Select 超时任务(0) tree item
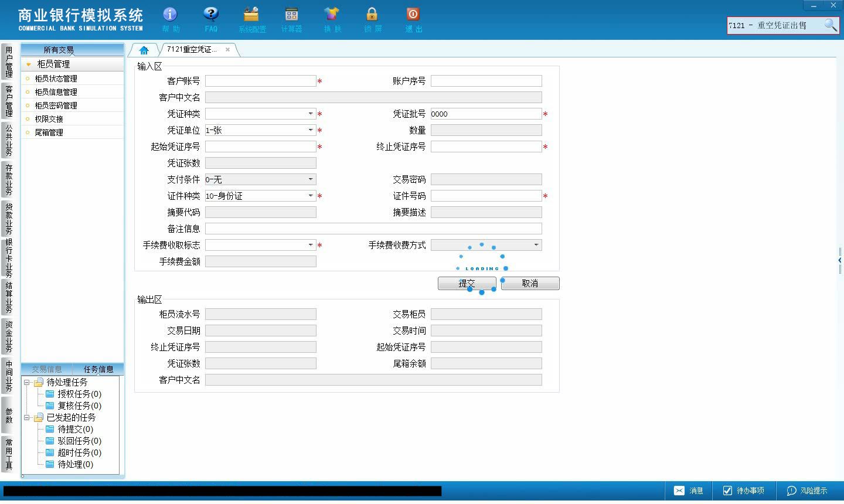This screenshot has width=844, height=504. point(79,452)
